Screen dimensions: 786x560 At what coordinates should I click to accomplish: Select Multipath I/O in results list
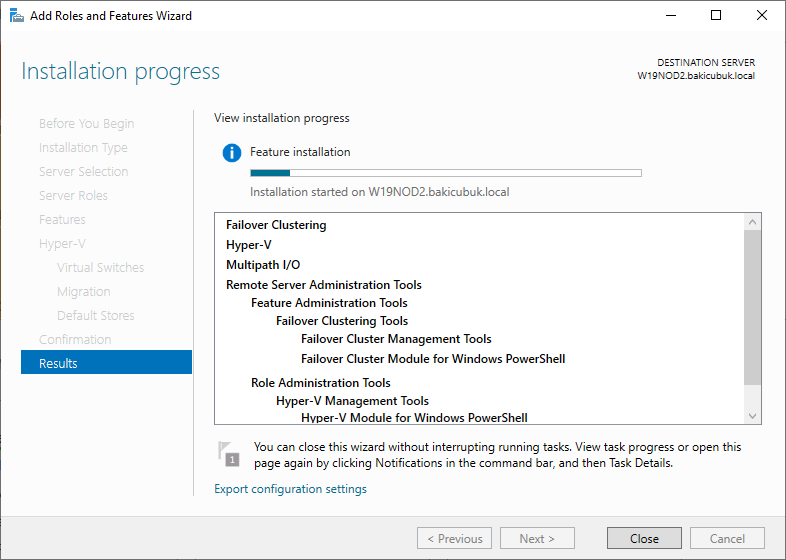point(263,265)
